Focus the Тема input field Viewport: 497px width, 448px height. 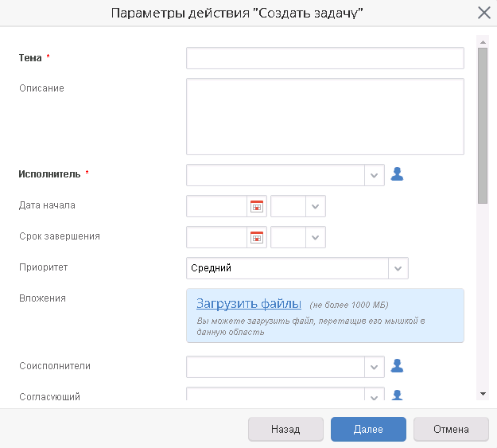325,58
